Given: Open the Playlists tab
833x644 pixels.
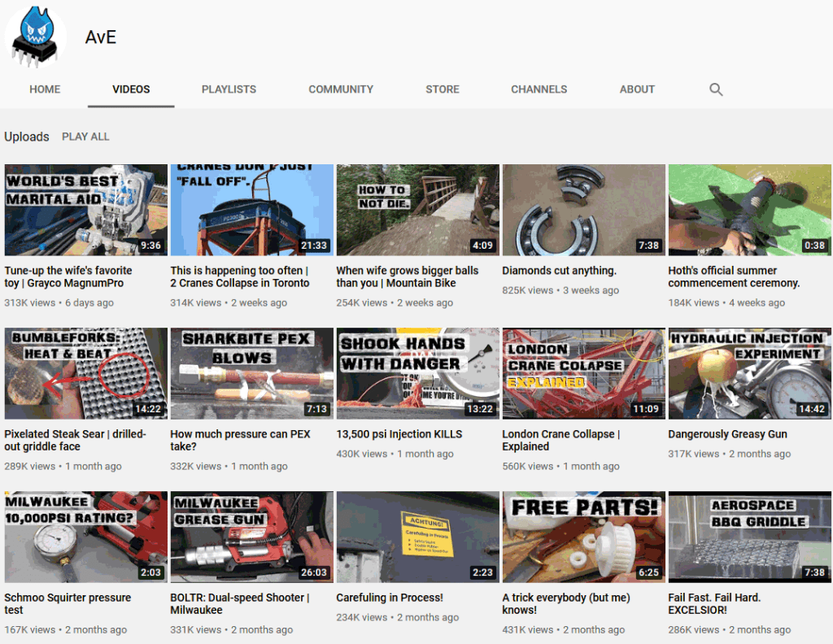Looking at the screenshot, I should 229,89.
